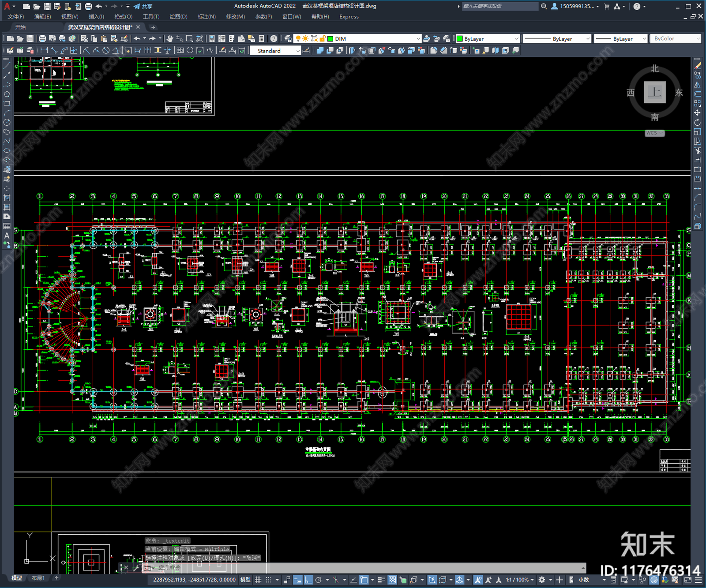Click the green color swatch for ByLayer
Viewport: 706px width, 588px height.
[x=459, y=39]
